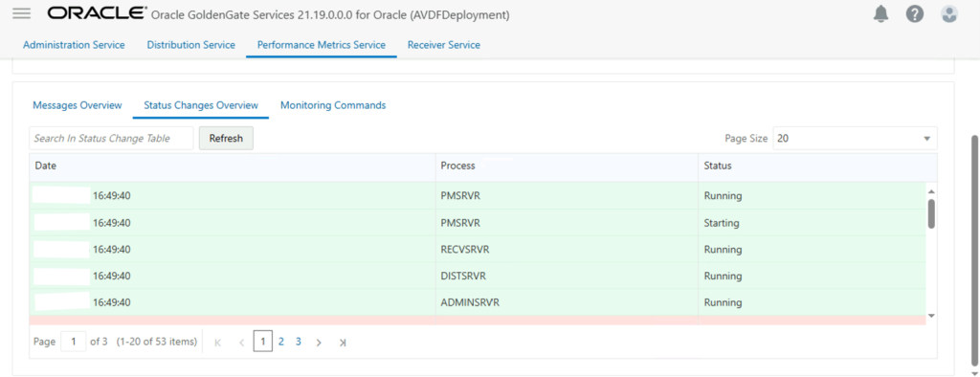Image resolution: width=980 pixels, height=377 pixels.
Task: Click the Oracle logo
Action: (x=97, y=13)
